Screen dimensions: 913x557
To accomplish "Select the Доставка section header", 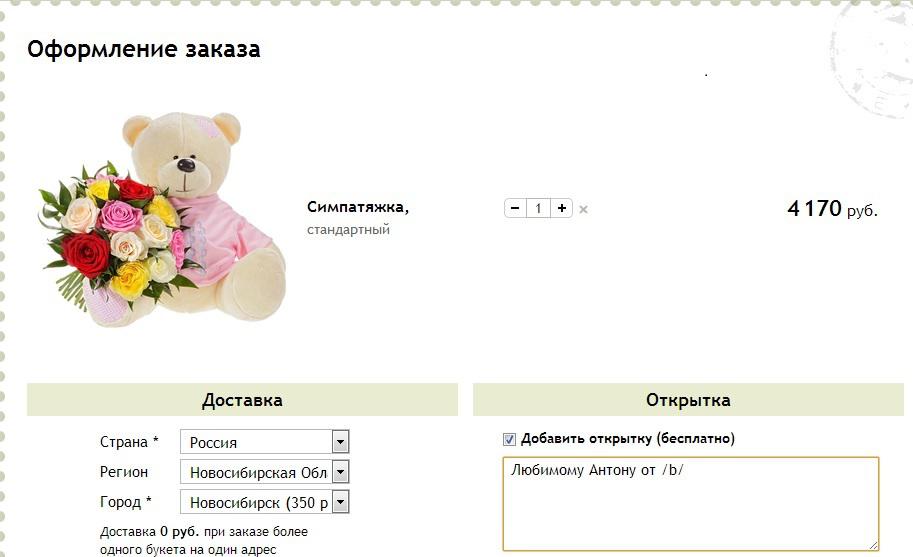I will (242, 400).
